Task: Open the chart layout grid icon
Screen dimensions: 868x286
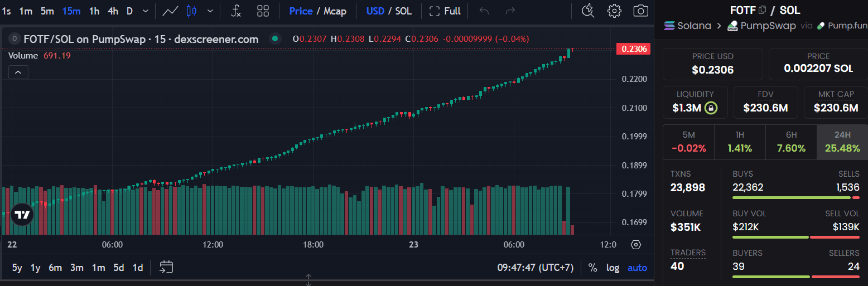Action: coord(263,11)
